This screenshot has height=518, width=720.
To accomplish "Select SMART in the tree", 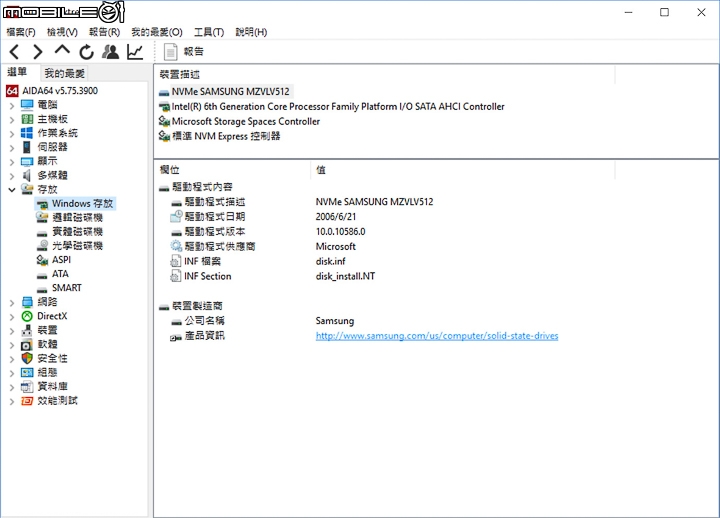I will tap(67, 288).
